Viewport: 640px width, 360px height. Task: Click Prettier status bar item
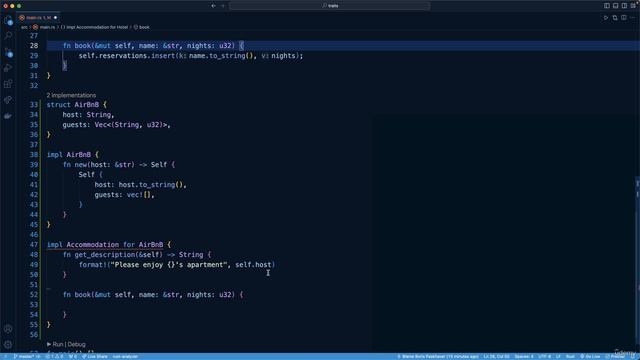[x=615, y=356]
